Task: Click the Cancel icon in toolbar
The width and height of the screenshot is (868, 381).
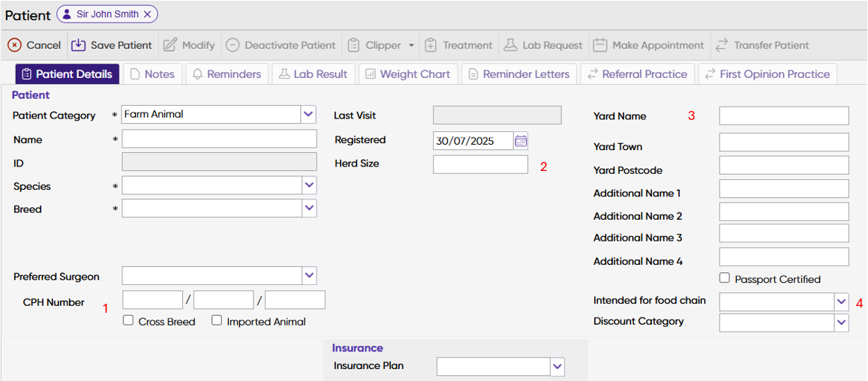Action: coord(15,46)
